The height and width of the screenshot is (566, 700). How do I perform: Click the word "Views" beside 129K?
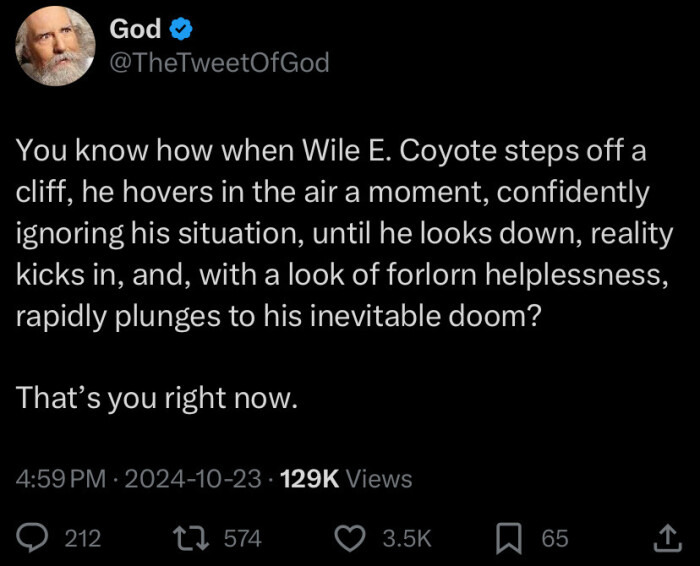point(379,479)
